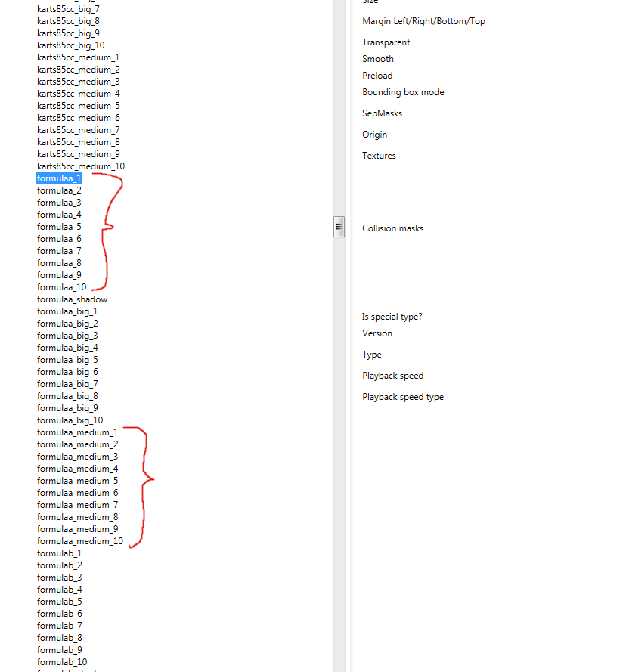Select formulaa_medium_9 row
The height and width of the screenshot is (672, 623).
[x=78, y=529]
